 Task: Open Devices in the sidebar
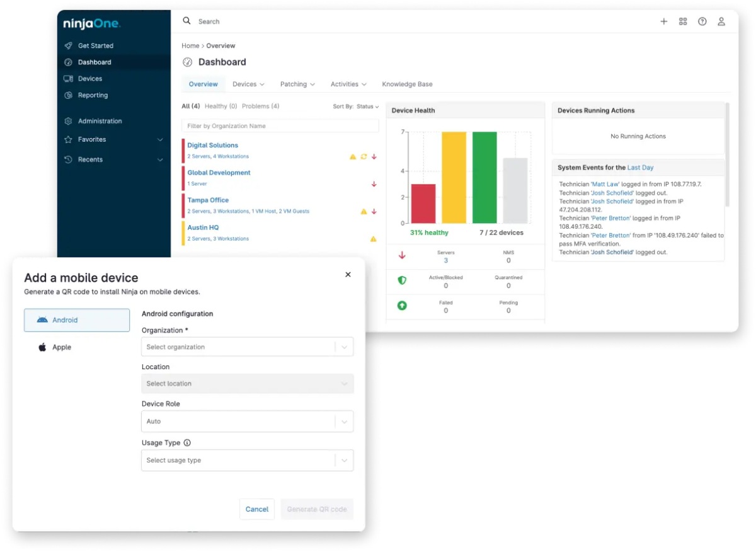[x=89, y=79]
